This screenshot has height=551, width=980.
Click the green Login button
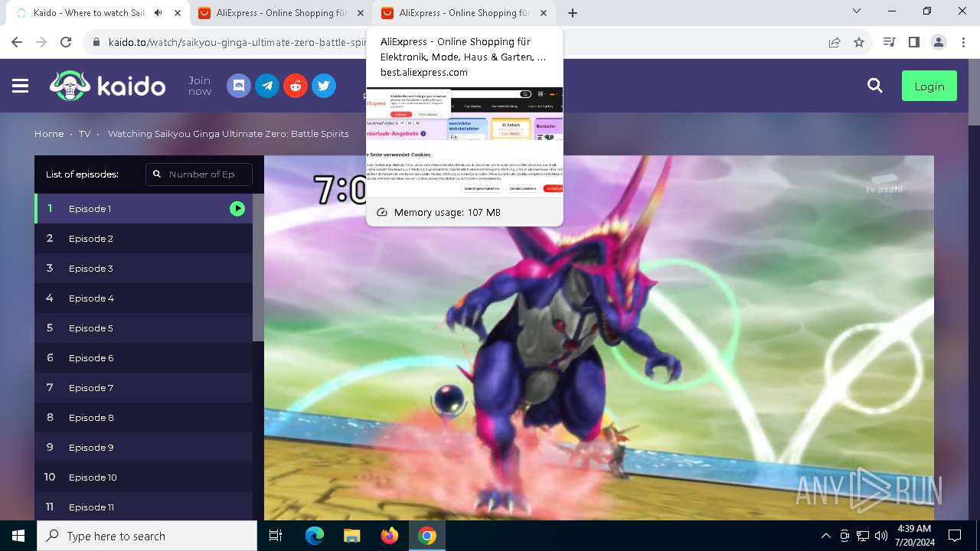(x=929, y=86)
